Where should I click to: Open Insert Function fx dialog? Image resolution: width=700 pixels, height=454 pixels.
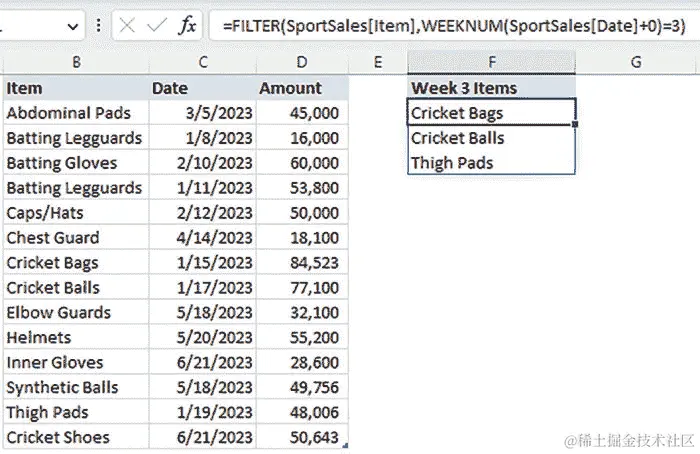187,26
